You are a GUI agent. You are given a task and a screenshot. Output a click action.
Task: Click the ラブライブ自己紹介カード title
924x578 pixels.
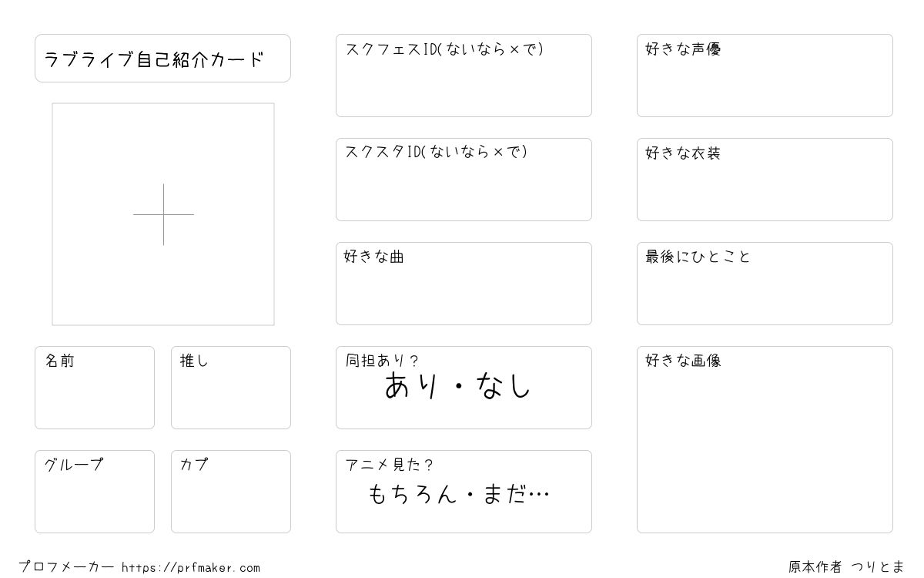154,59
